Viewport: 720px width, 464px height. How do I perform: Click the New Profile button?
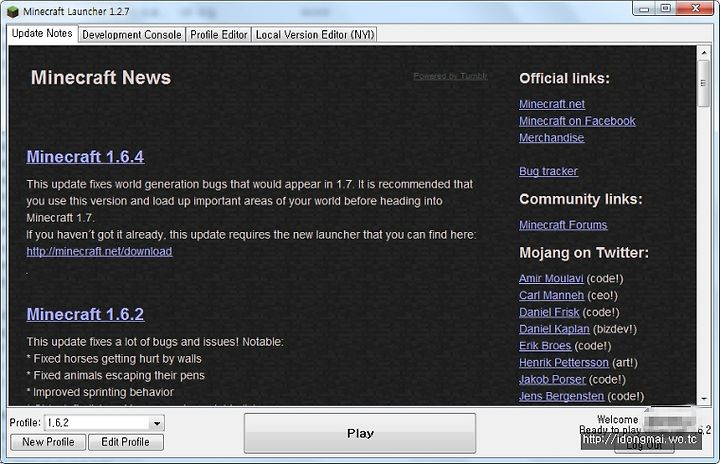coord(48,442)
